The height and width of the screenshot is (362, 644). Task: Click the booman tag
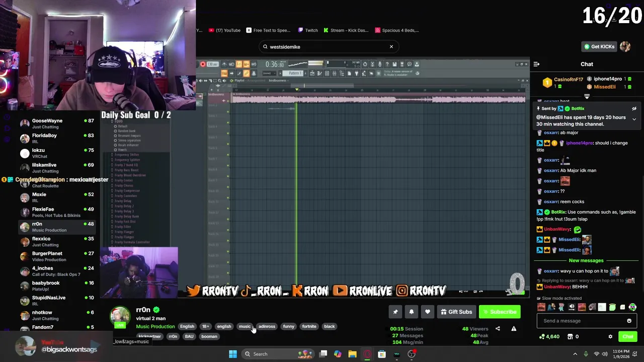coord(209,336)
